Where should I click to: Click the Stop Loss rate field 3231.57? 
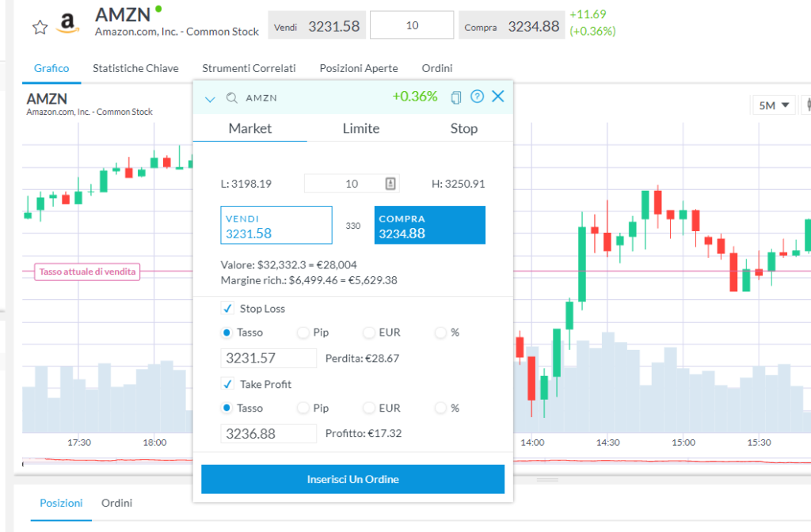pyautogui.click(x=268, y=358)
